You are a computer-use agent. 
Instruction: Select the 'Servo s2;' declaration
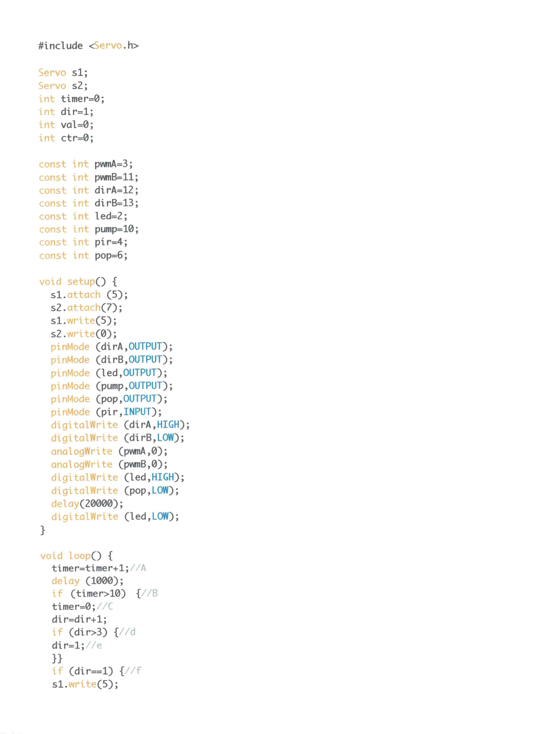coord(63,86)
